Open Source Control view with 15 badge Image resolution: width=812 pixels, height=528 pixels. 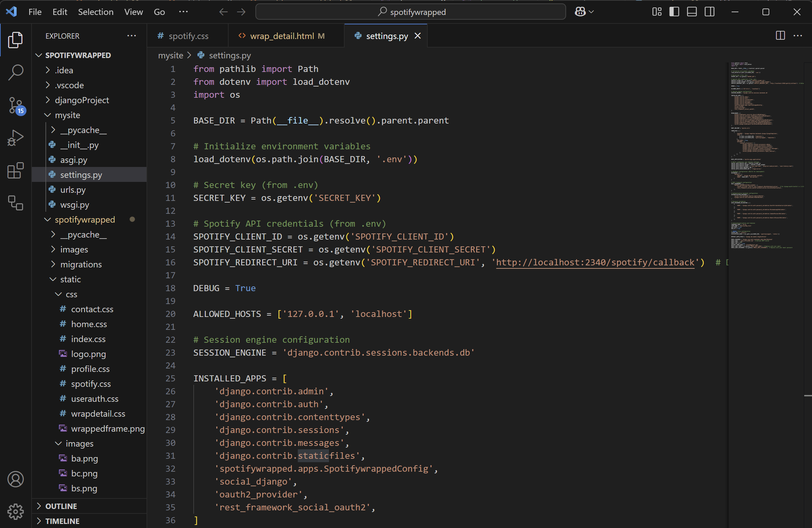click(15, 106)
